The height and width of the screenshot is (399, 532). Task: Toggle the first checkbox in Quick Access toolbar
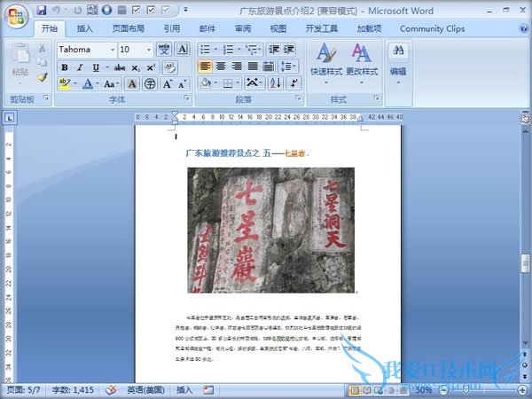coord(136,10)
